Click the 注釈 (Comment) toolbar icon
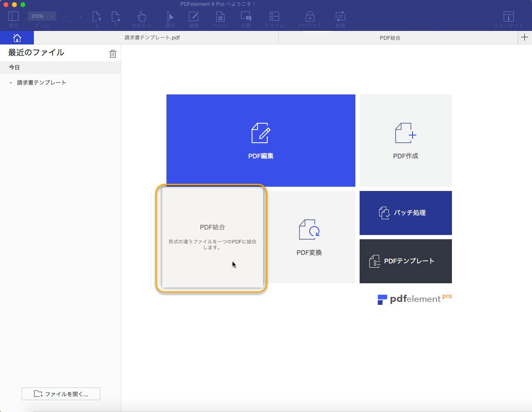The height and width of the screenshot is (412, 532). click(246, 18)
